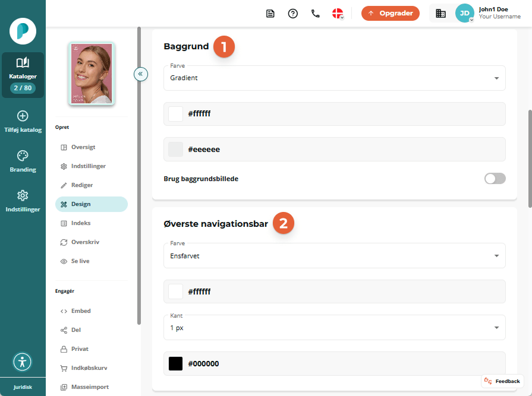Open the sidebar Indstillinger gear icon

point(23,195)
